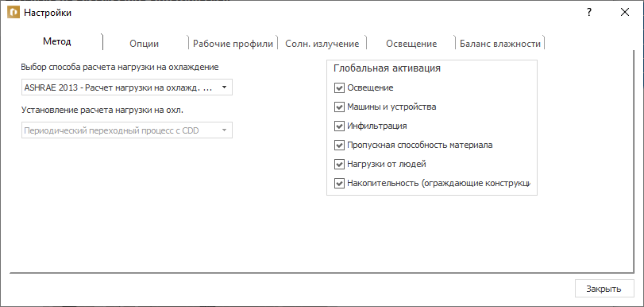Open the Опции tab
The height and width of the screenshot is (307, 644).
click(145, 44)
